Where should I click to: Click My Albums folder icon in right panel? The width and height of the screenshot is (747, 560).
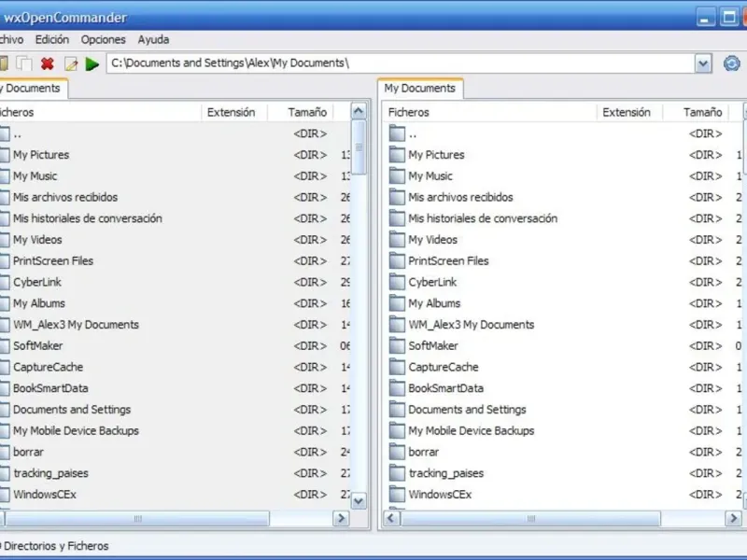click(397, 302)
